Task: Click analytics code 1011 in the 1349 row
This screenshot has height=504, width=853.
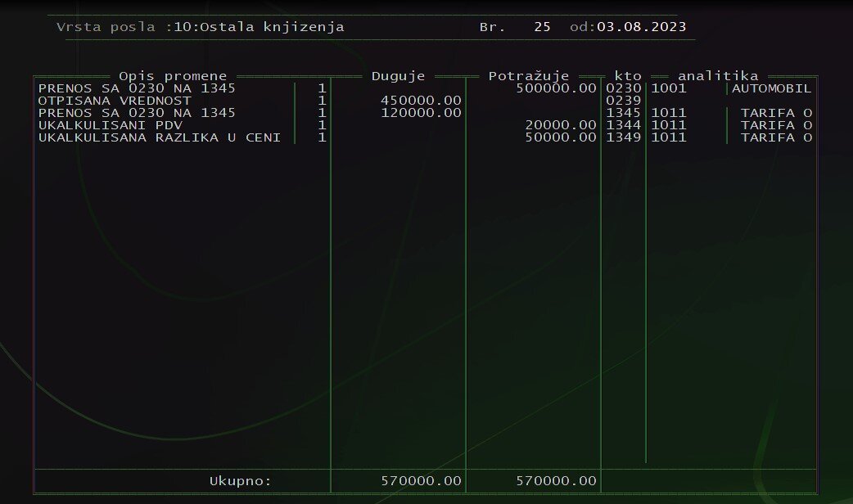Action: click(x=669, y=137)
